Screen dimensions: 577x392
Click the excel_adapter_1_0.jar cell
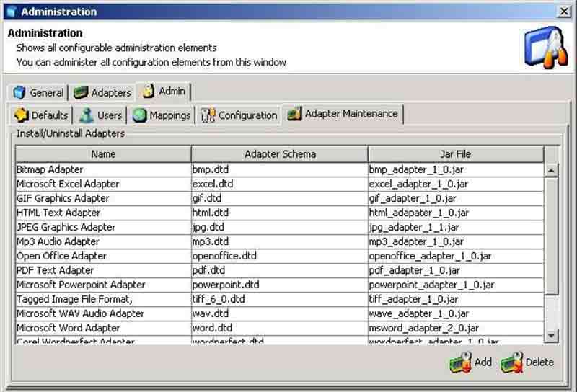click(x=456, y=184)
